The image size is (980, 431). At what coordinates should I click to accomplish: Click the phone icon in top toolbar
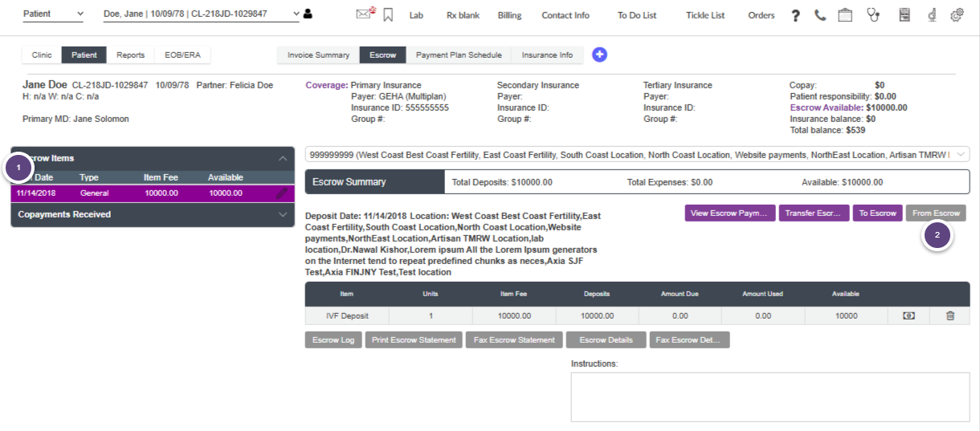click(819, 14)
